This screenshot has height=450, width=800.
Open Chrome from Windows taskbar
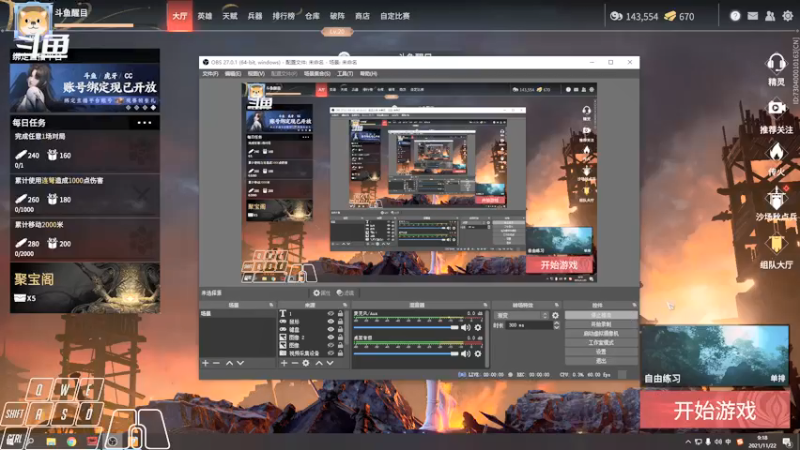point(71,441)
